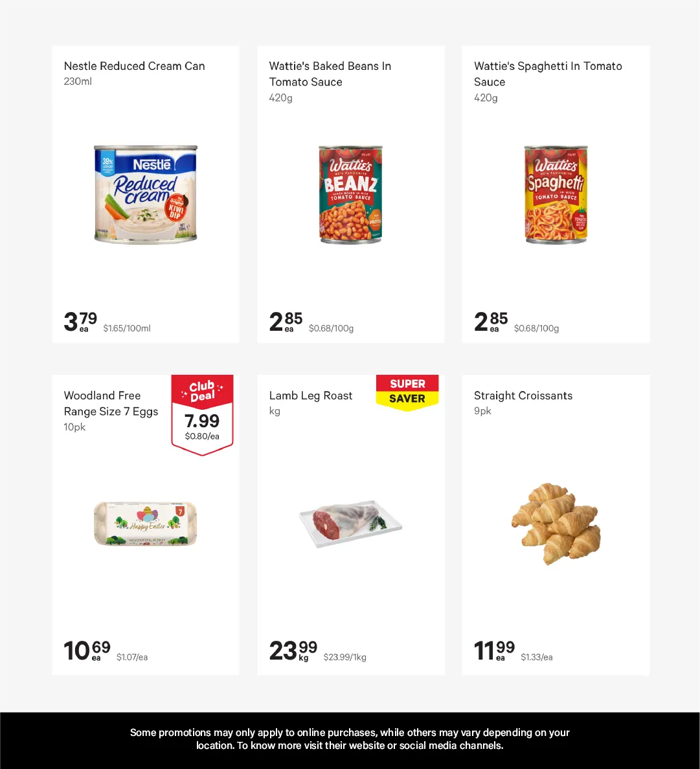
Task: Click the 3.79 price on Nestle cream
Action: pyautogui.click(x=80, y=321)
